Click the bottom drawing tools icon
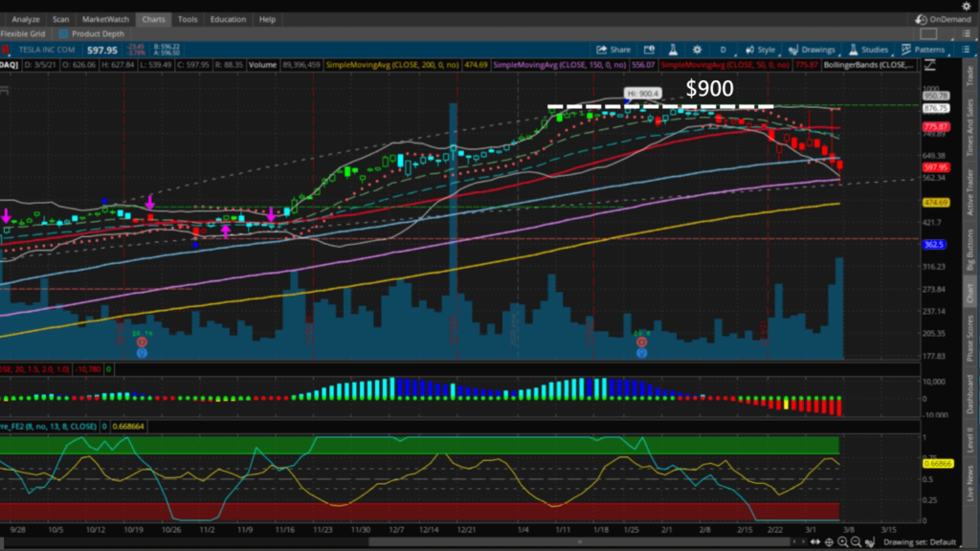This screenshot has height=551, width=980. [869, 542]
